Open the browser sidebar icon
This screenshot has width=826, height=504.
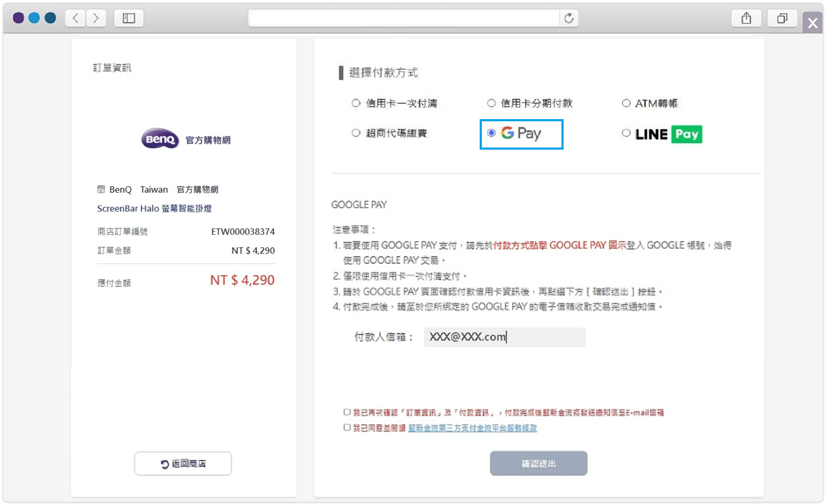click(129, 18)
